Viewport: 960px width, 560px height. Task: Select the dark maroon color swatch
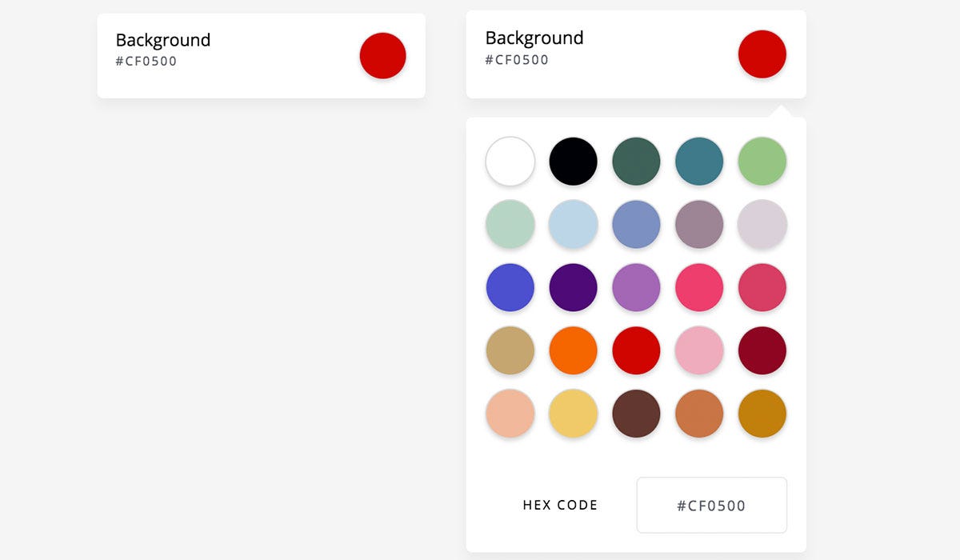point(762,350)
